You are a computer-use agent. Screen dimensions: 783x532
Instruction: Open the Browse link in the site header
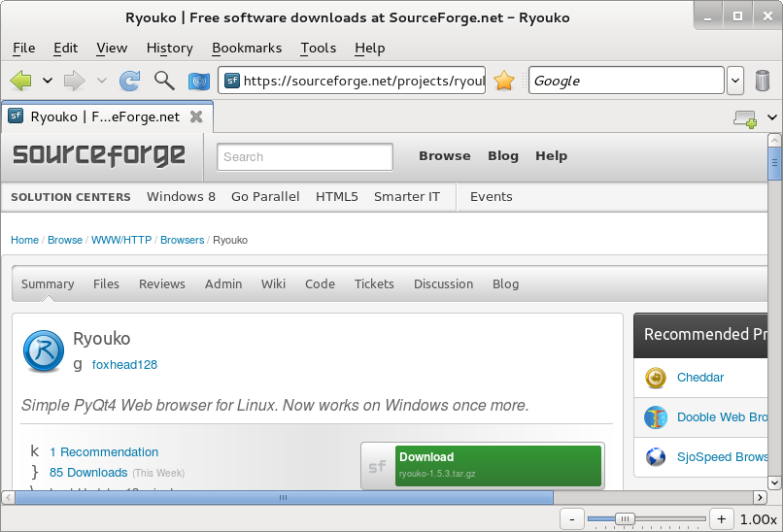[444, 155]
